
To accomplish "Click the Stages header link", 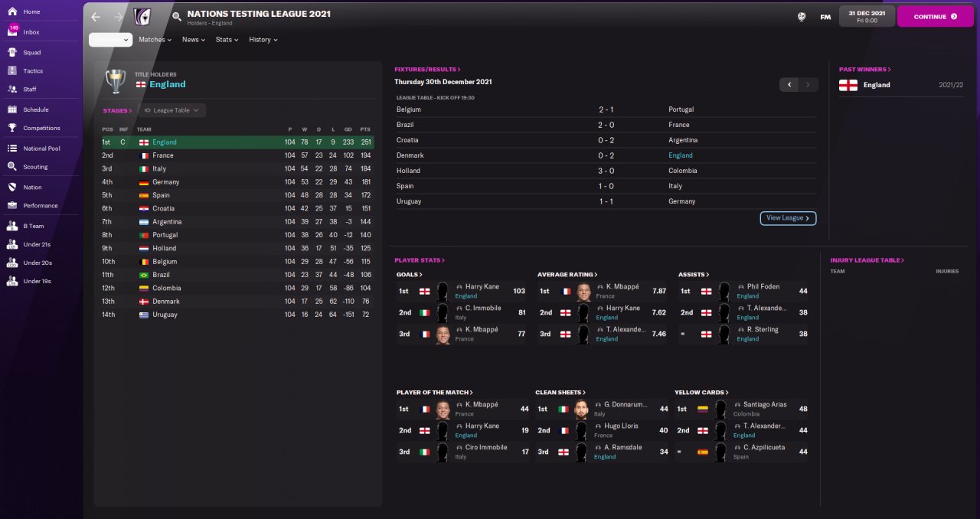I will point(117,110).
